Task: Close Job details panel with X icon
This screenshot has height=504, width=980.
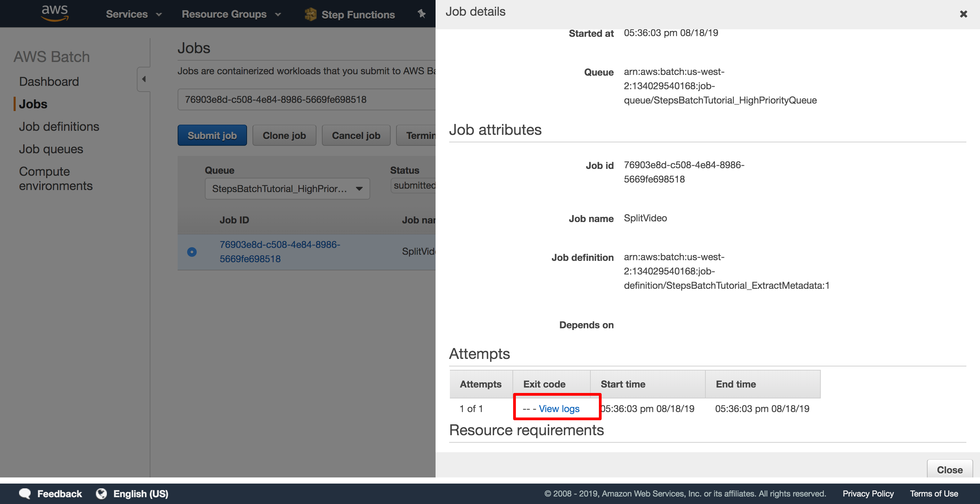Action: tap(963, 14)
